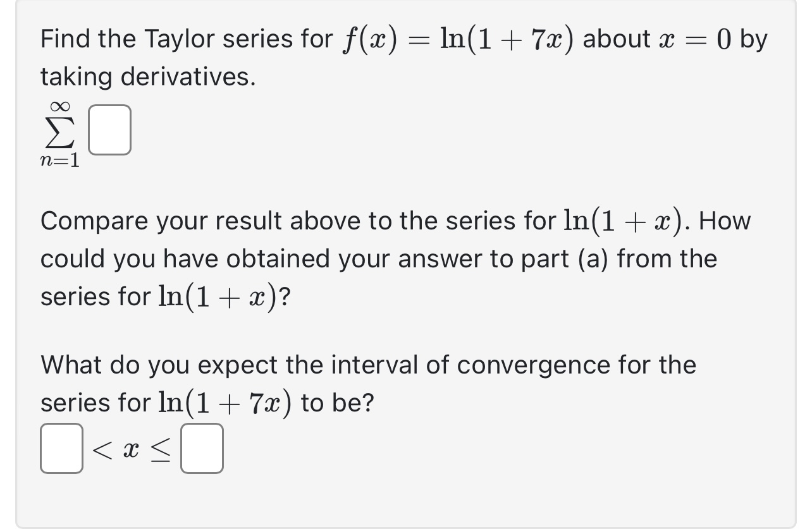Click the blank area below the inequality
This screenshot has width=812, height=529.
tap(253, 499)
